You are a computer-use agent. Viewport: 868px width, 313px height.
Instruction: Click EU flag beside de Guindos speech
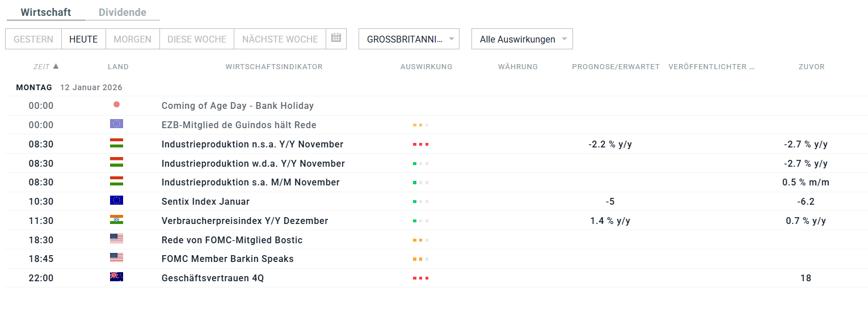116,124
